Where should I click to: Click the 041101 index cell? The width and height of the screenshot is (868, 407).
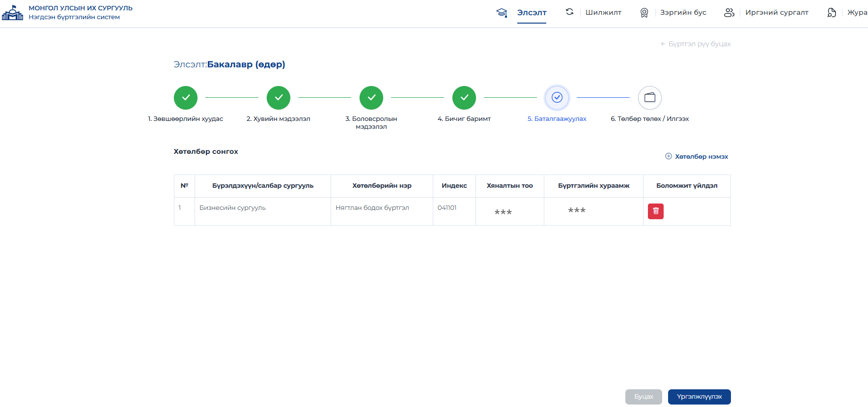pyautogui.click(x=454, y=211)
